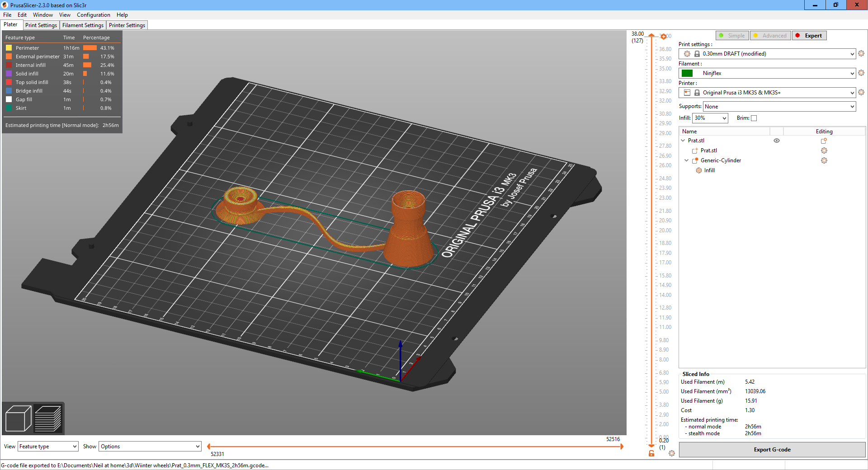Click the Internal infill legend entry
The height and width of the screenshot is (470, 868).
pos(30,65)
